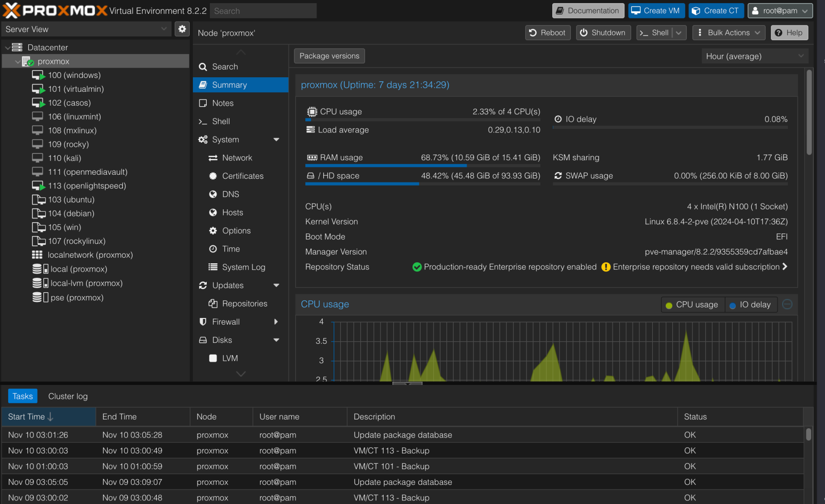Click the Reboot button
Image resolution: width=825 pixels, height=504 pixels.
[548, 32]
